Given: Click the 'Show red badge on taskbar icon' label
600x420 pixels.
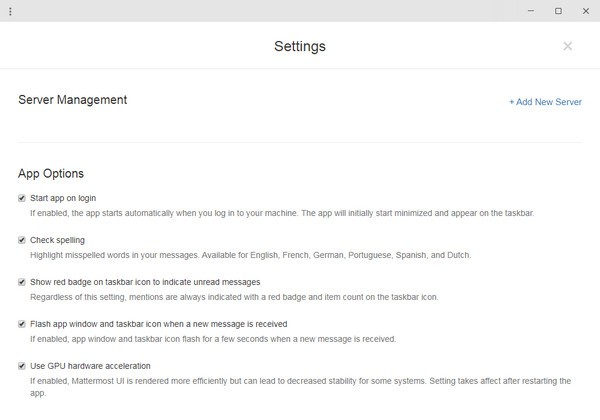Looking at the screenshot, I should [x=145, y=282].
